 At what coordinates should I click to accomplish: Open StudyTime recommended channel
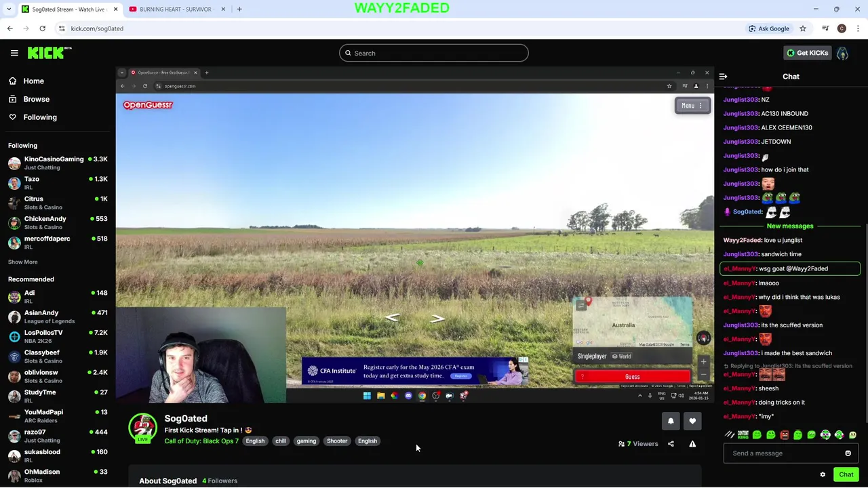(x=58, y=396)
